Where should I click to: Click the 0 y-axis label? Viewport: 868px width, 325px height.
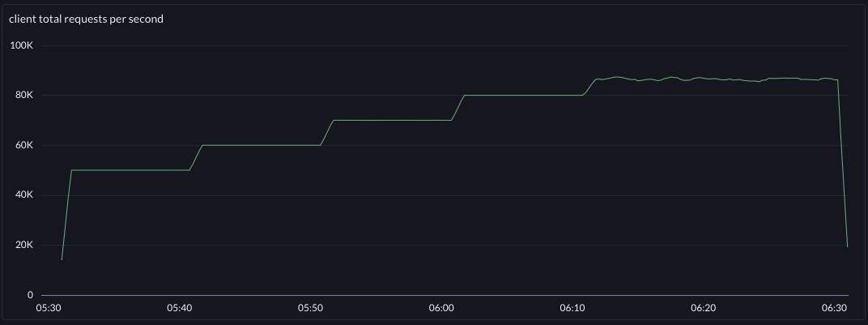coord(30,295)
